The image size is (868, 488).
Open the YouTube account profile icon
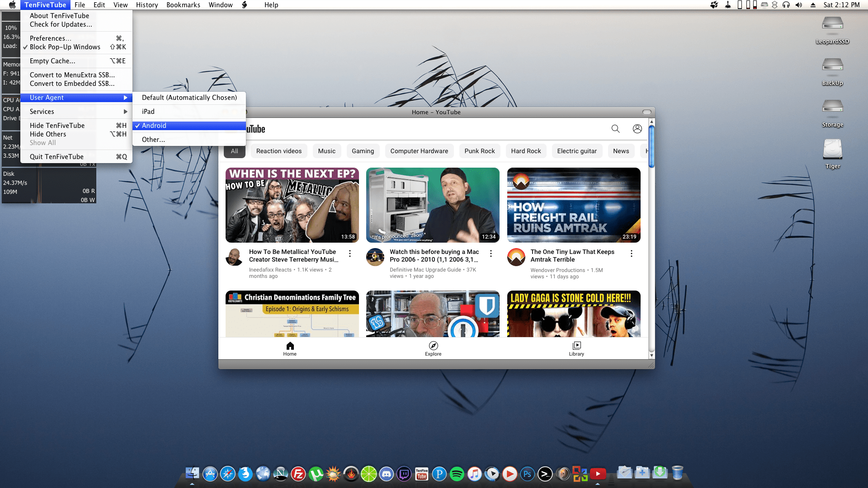637,129
